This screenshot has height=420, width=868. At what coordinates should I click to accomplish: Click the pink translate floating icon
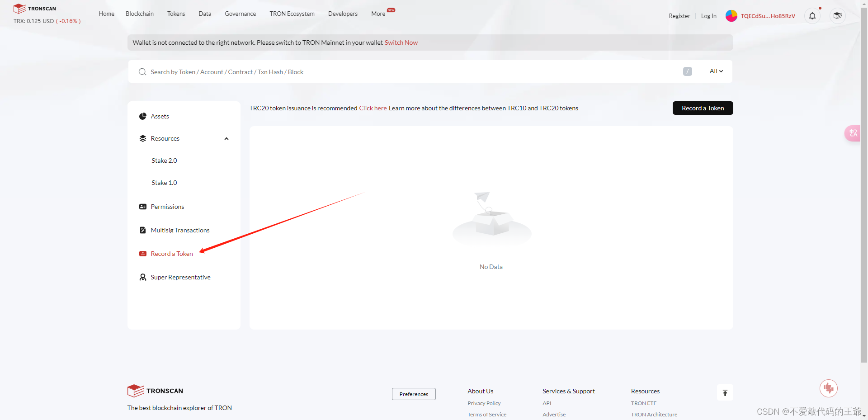(x=853, y=133)
